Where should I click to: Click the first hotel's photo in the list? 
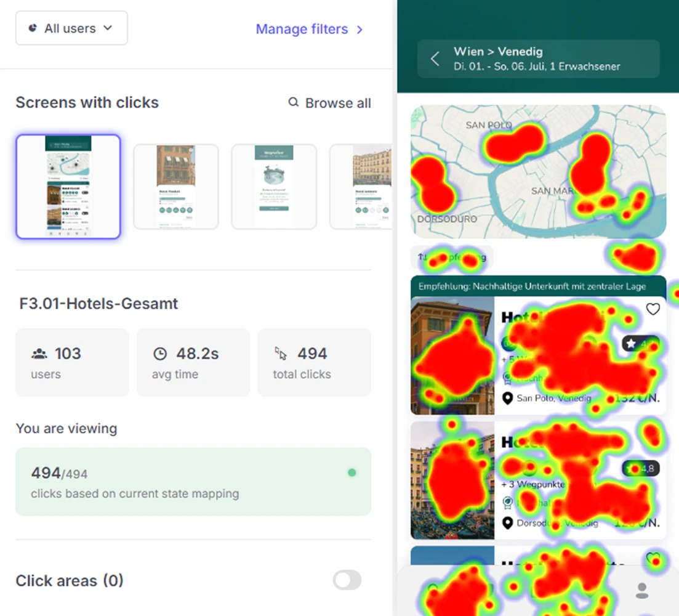(452, 355)
